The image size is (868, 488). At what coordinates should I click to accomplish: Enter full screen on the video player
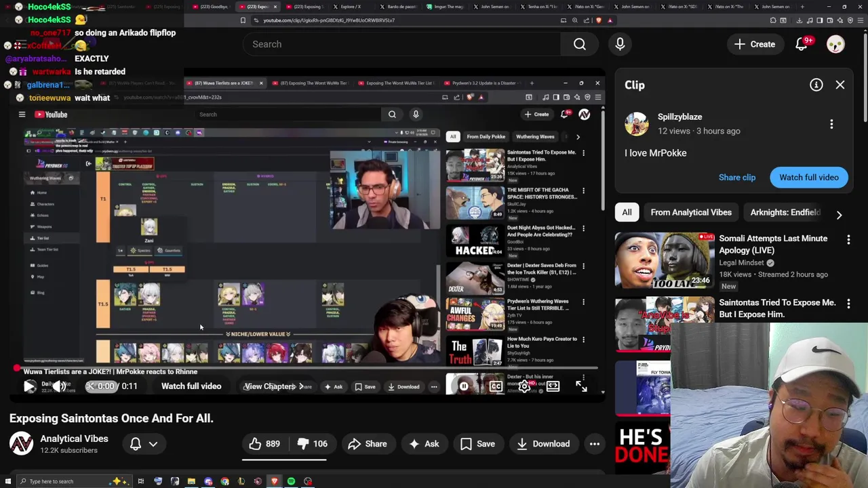tap(581, 386)
